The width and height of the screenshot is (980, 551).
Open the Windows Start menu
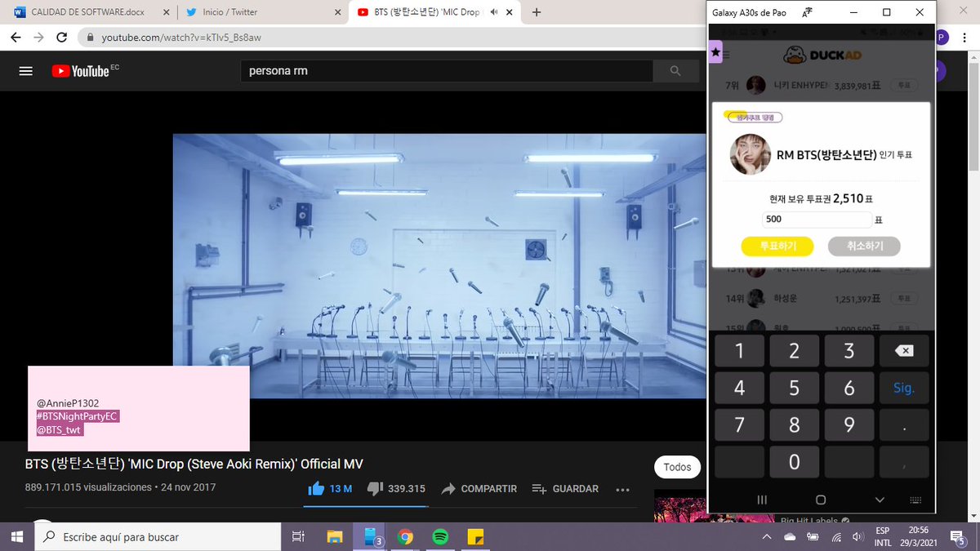click(x=16, y=536)
